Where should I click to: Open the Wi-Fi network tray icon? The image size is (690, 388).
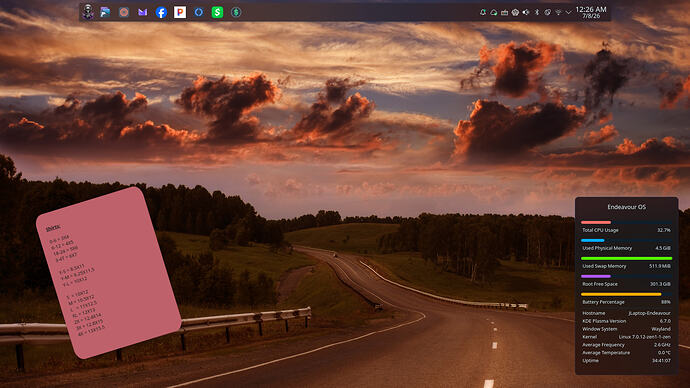(x=558, y=12)
